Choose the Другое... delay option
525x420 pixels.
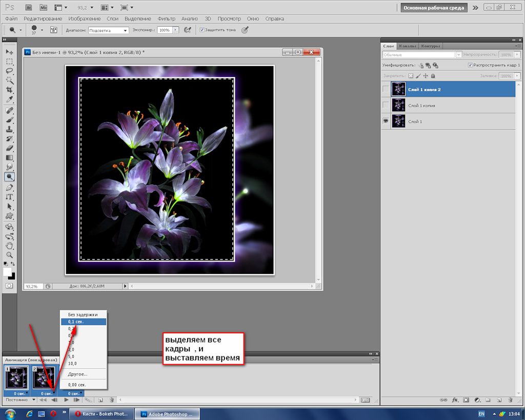(77, 374)
